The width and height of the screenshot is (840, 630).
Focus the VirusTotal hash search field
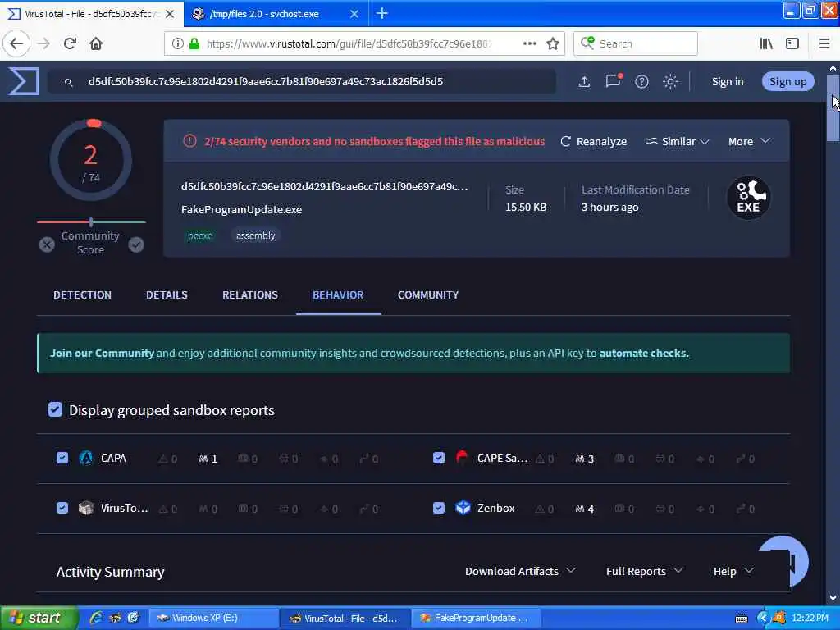click(302, 82)
